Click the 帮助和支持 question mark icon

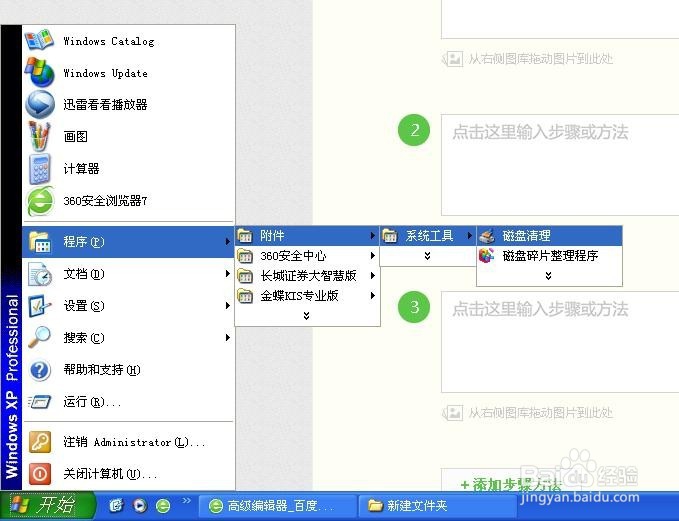[x=40, y=370]
